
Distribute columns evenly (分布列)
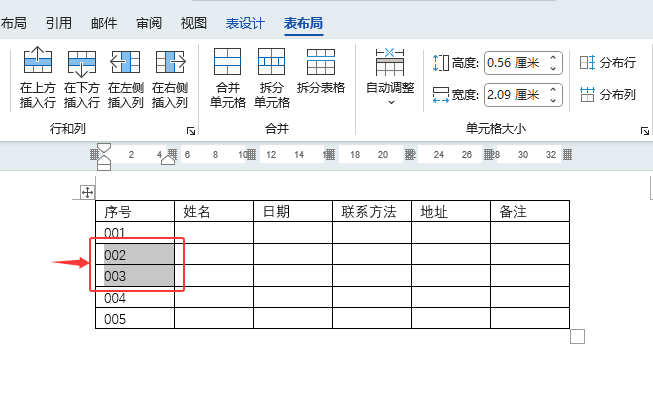[x=608, y=95]
